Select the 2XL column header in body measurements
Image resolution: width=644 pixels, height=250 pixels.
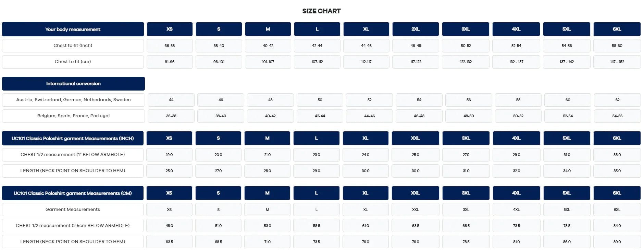click(x=416, y=29)
